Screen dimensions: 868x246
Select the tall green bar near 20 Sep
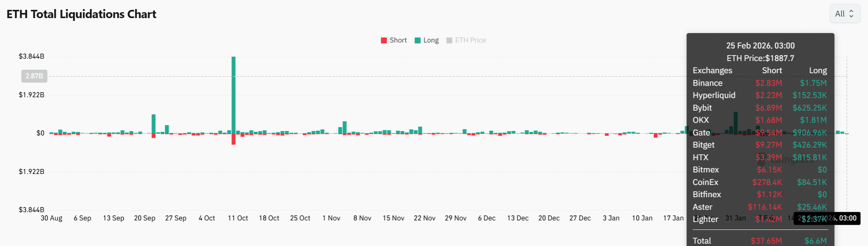click(154, 124)
